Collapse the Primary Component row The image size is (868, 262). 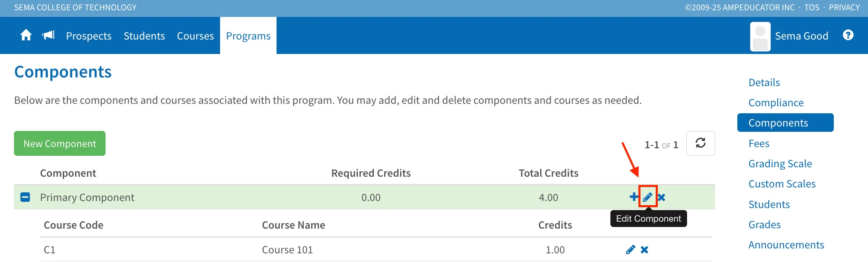pyautogui.click(x=25, y=197)
